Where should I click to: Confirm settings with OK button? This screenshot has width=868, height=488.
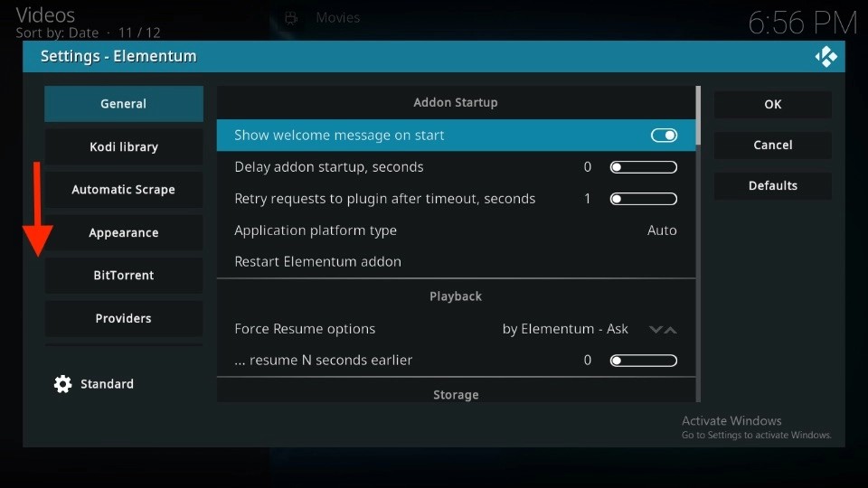click(773, 104)
